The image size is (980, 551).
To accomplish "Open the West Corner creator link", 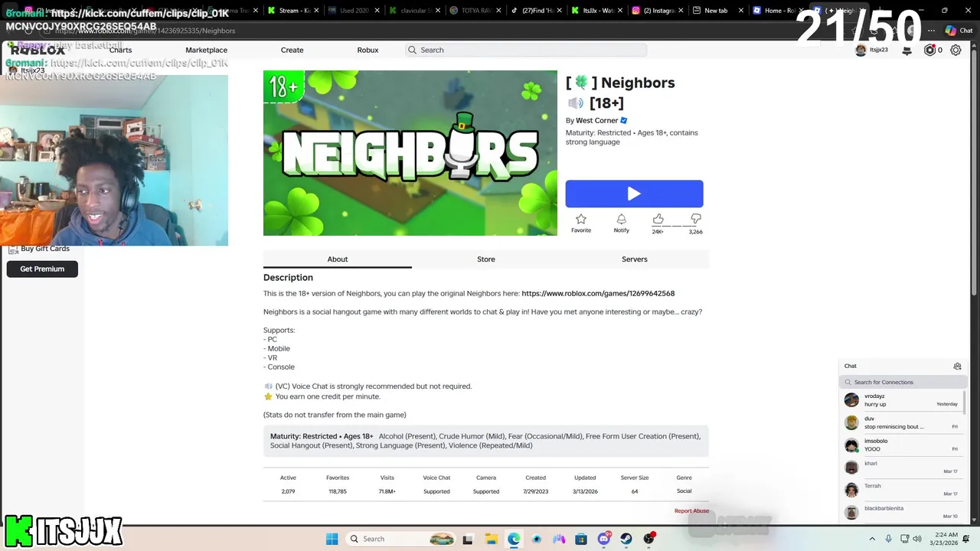I will (596, 120).
